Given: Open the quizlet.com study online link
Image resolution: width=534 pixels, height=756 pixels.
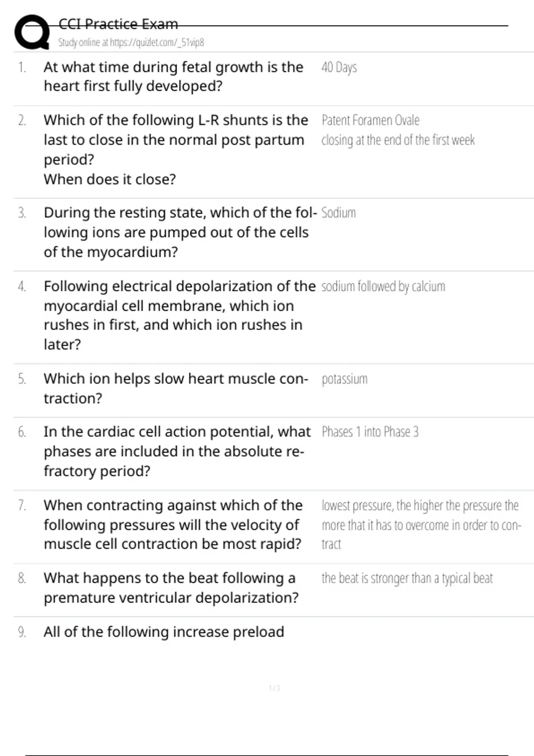Looking at the screenshot, I should pos(131,42).
